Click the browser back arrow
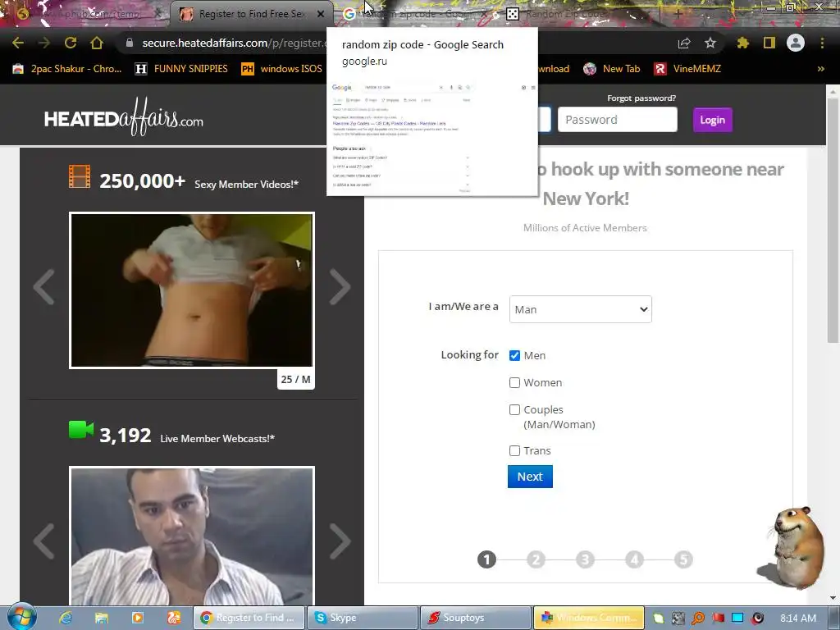 [x=18, y=43]
